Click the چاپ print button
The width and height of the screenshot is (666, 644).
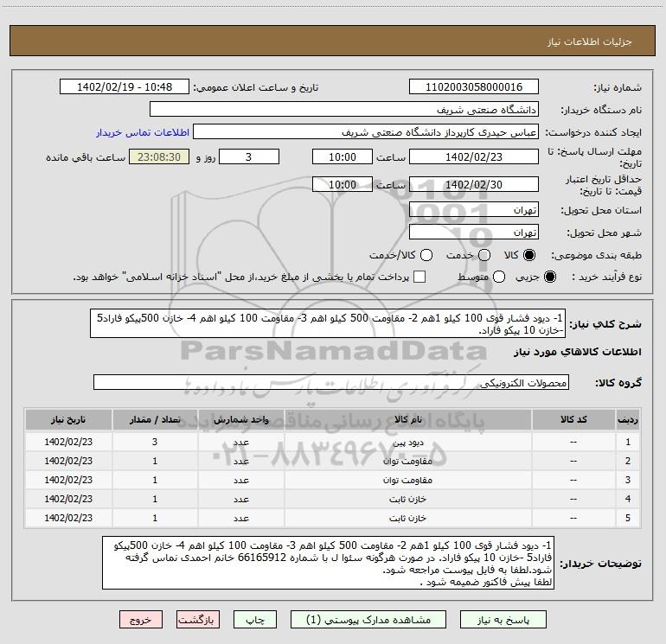tap(255, 620)
